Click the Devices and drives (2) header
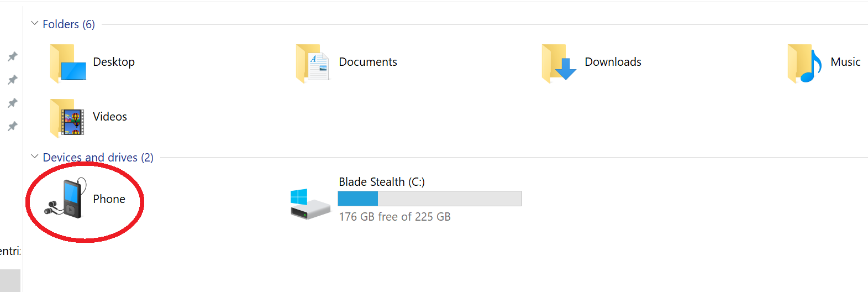Viewport: 868px width, 292px height. point(98,158)
